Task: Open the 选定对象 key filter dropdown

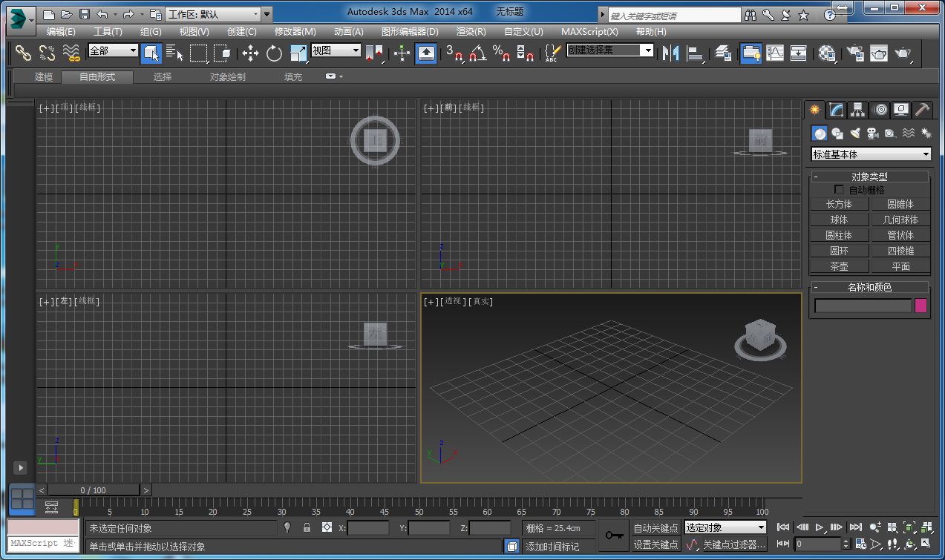Action: (725, 527)
